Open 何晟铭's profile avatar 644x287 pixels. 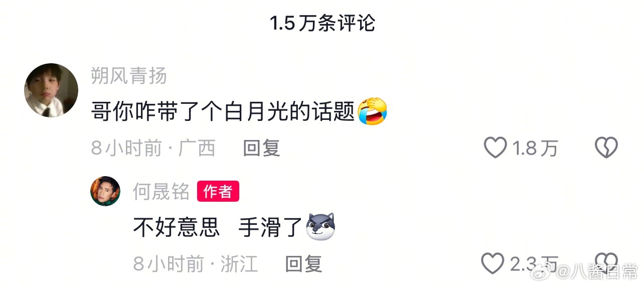[x=105, y=191]
